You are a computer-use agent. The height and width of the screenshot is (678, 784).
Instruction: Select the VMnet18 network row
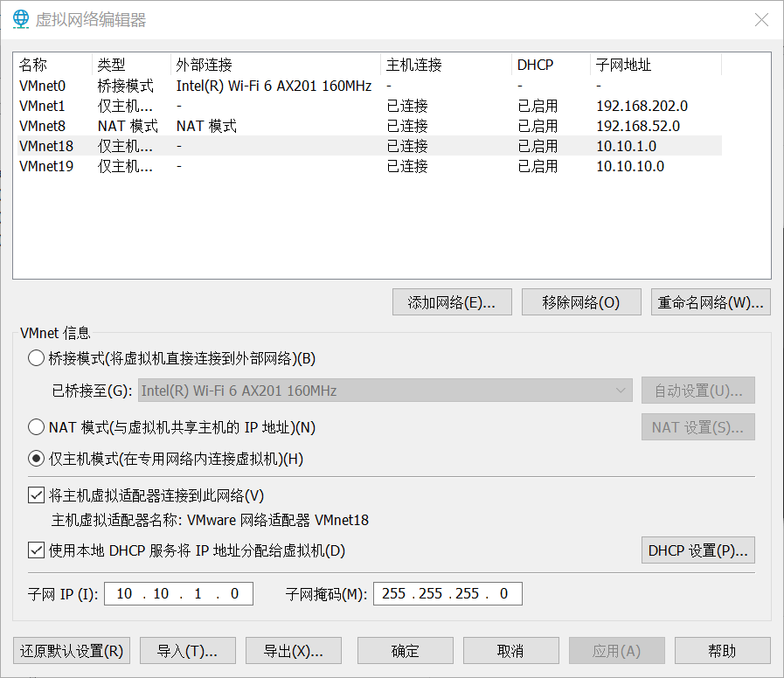(370, 146)
